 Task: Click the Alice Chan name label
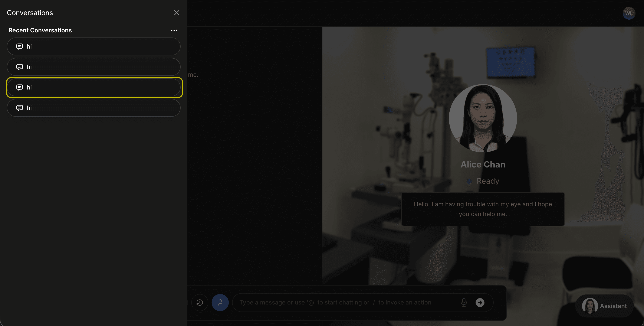pos(483,165)
